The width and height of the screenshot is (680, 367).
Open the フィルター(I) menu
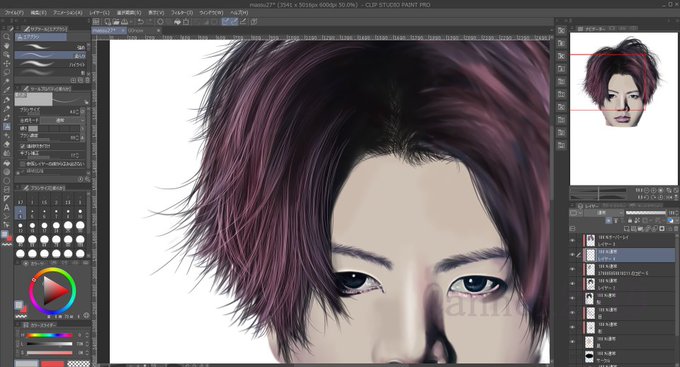[x=182, y=13]
